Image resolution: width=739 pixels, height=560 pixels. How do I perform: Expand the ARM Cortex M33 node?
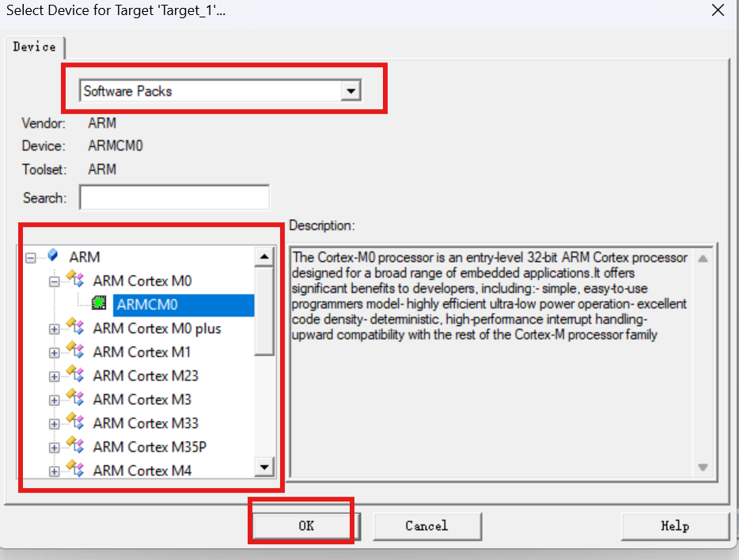(x=55, y=424)
